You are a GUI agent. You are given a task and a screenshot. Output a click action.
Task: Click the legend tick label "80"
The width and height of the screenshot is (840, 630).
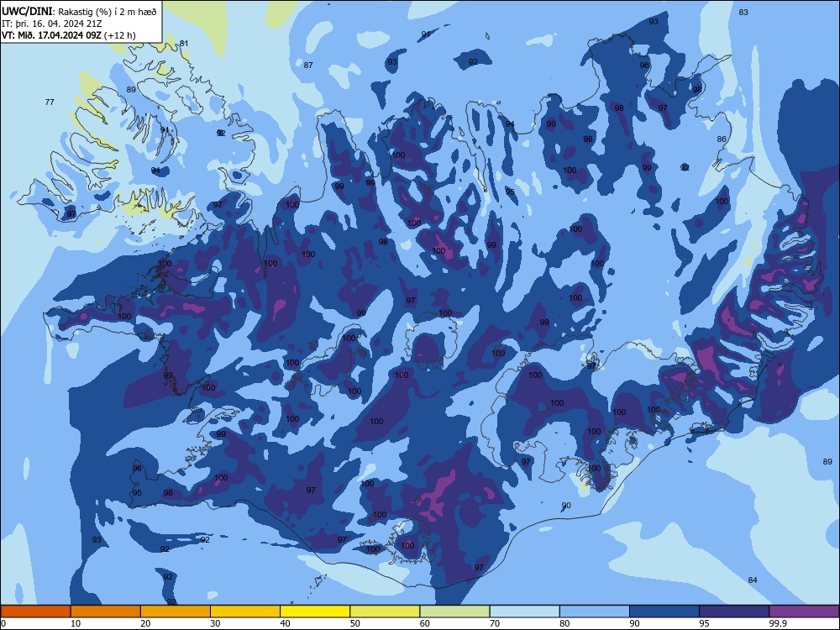[x=564, y=623]
